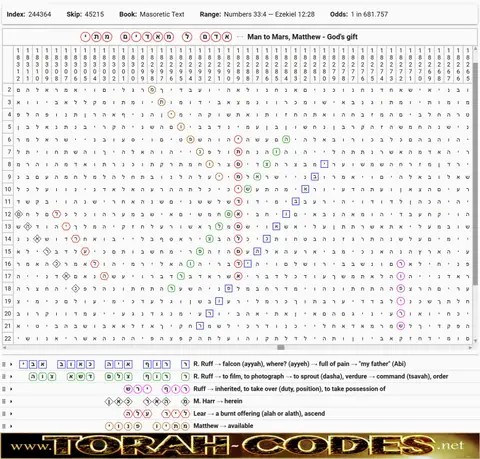The height and width of the screenshot is (459, 480).
Task: Select the green circled letter in row 14
Action: click(x=209, y=239)
